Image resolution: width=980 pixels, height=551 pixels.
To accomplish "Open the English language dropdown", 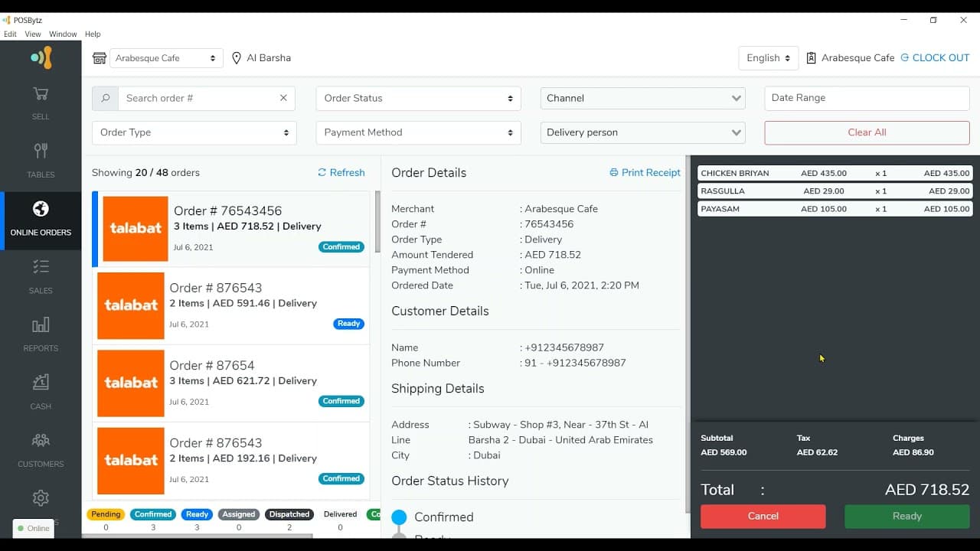I will [769, 58].
